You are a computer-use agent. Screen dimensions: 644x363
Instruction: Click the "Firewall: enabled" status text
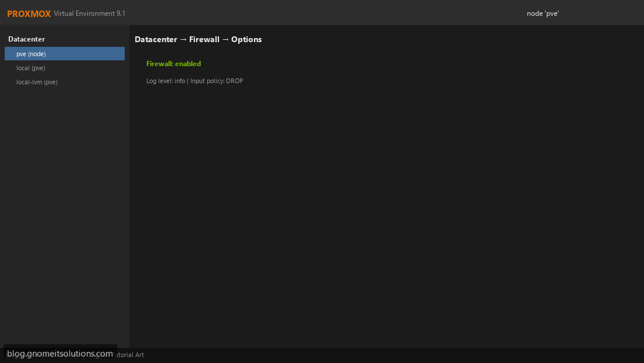point(173,64)
